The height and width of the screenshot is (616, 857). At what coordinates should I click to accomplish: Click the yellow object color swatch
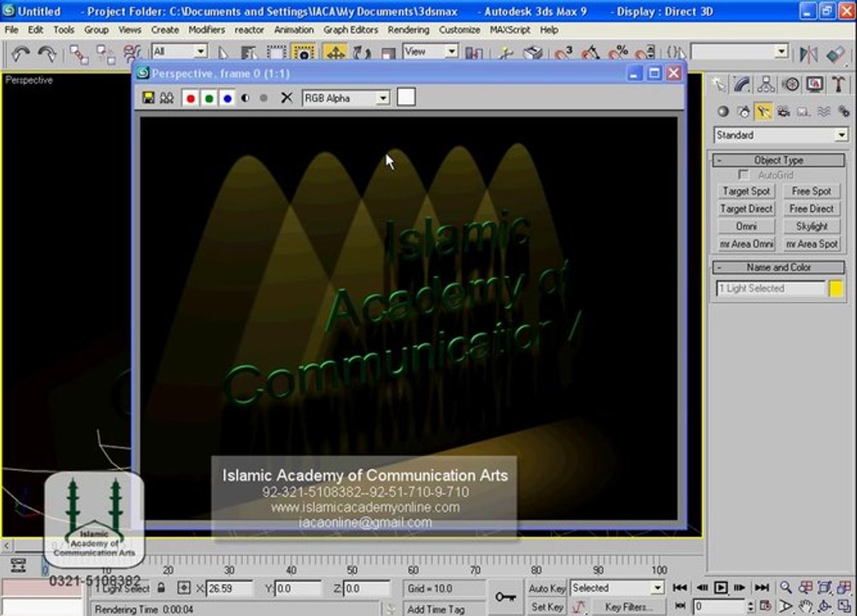[x=836, y=288]
